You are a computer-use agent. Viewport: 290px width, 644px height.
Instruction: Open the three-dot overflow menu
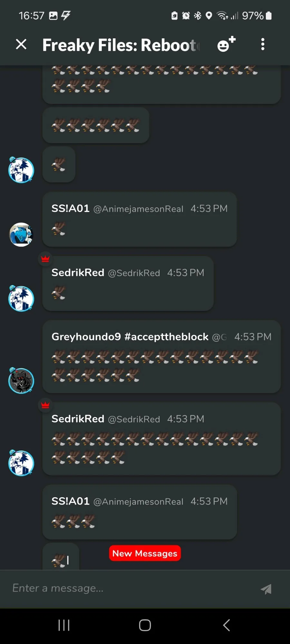263,44
